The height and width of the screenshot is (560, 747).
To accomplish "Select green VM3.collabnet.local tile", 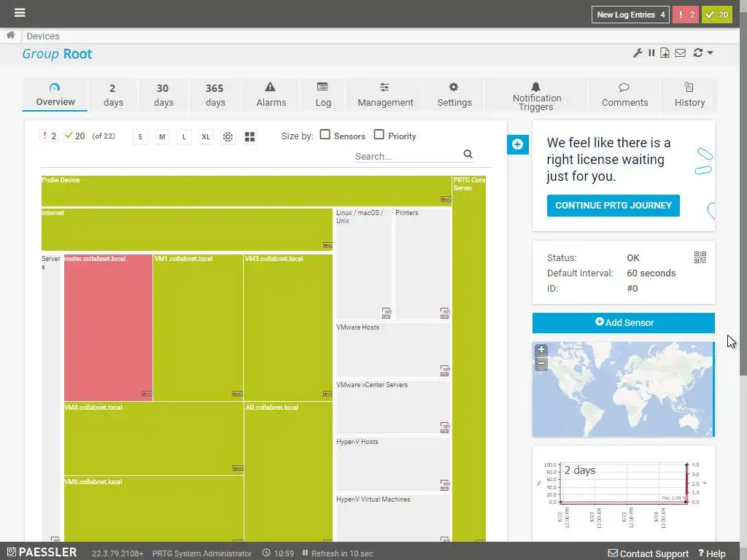I will pyautogui.click(x=288, y=327).
